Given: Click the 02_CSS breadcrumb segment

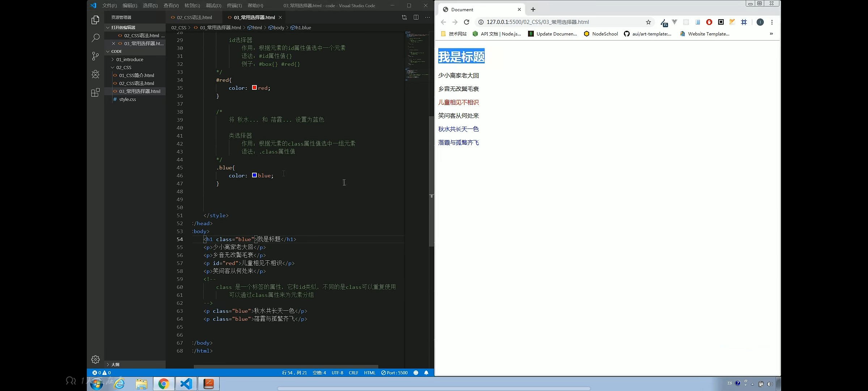Looking at the screenshot, I should click(x=179, y=28).
